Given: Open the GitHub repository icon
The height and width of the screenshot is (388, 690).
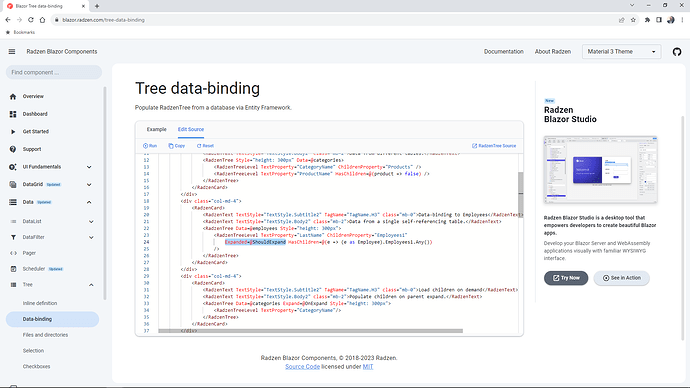Looking at the screenshot, I should pos(677,51).
